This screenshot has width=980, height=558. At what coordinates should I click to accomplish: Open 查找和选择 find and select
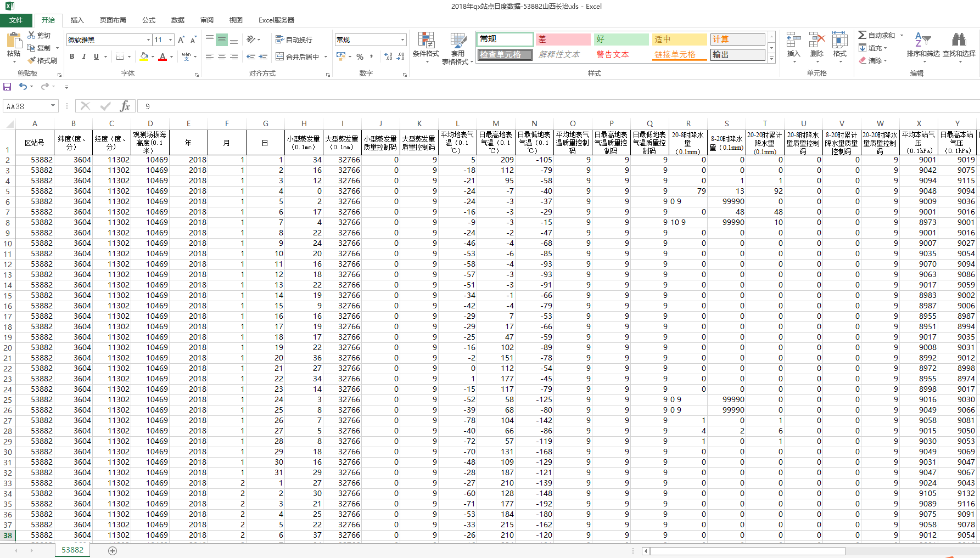click(959, 47)
